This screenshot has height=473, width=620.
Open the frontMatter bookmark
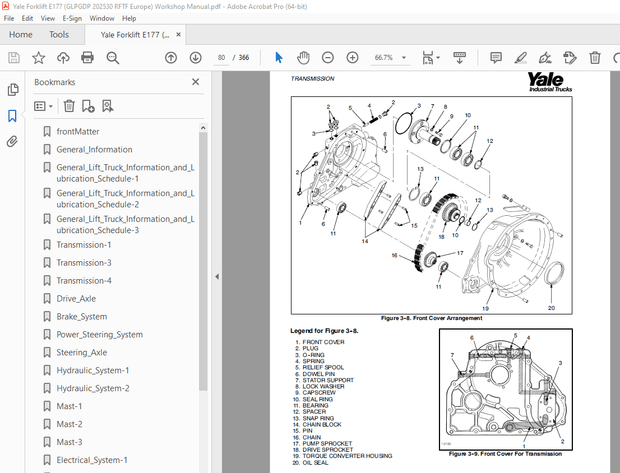pyautogui.click(x=78, y=131)
